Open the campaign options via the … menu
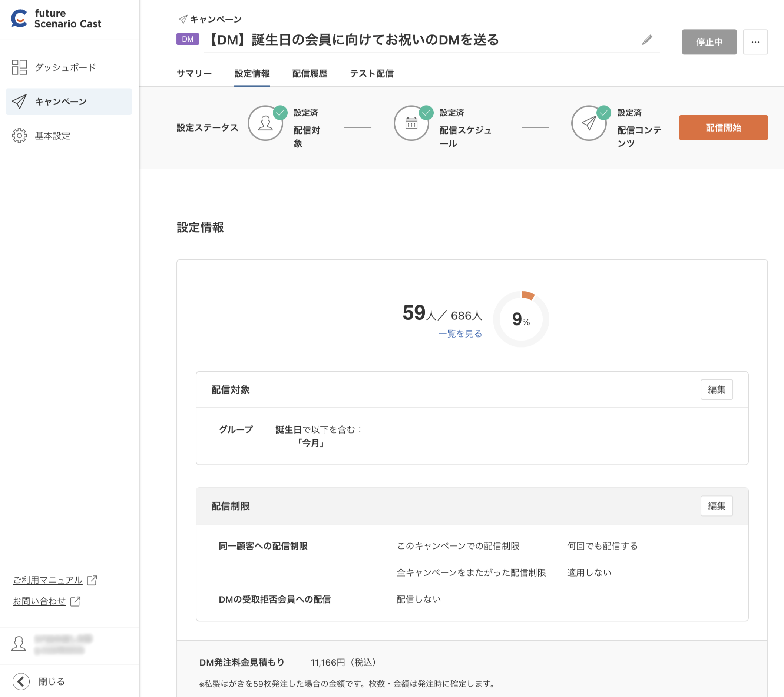Screen dimensions: 784x697 tap(755, 42)
